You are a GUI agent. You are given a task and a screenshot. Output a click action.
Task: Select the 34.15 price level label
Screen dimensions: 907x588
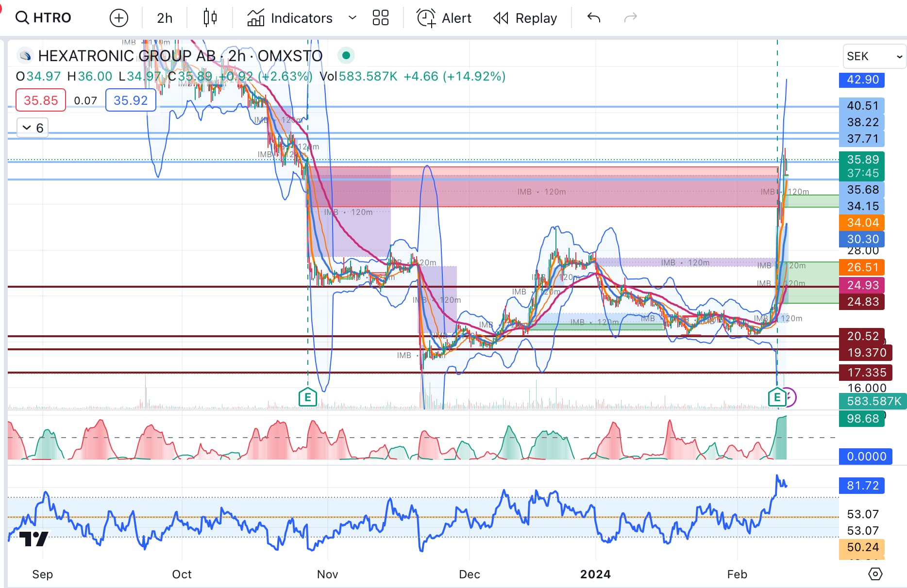[862, 206]
